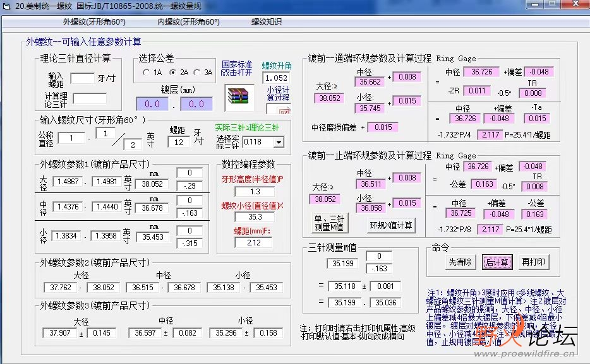Select the 1A tolerance radio button
Screen dimensions: 590x364
click(x=147, y=72)
